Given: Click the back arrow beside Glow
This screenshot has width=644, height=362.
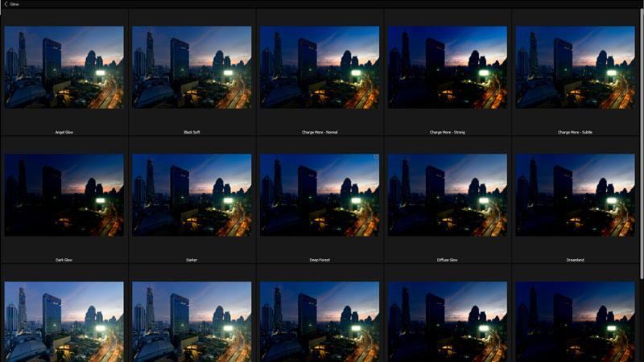Looking at the screenshot, I should (6, 4).
